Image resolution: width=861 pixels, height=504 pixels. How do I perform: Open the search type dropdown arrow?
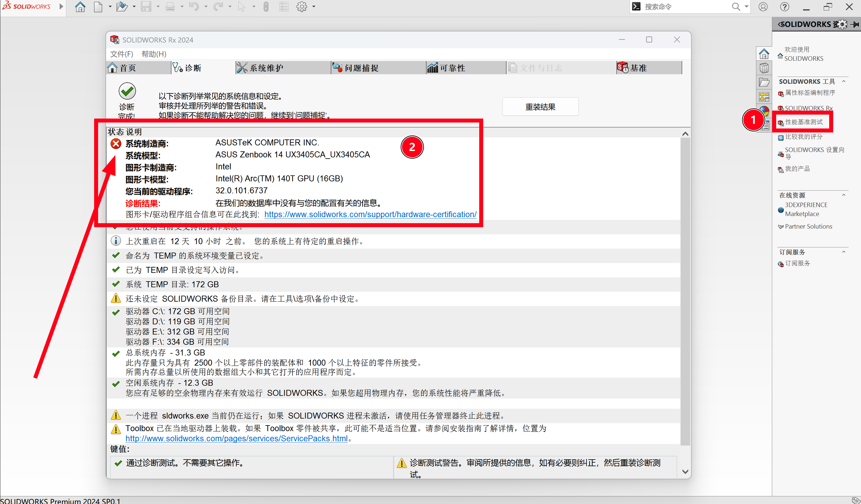(x=746, y=7)
